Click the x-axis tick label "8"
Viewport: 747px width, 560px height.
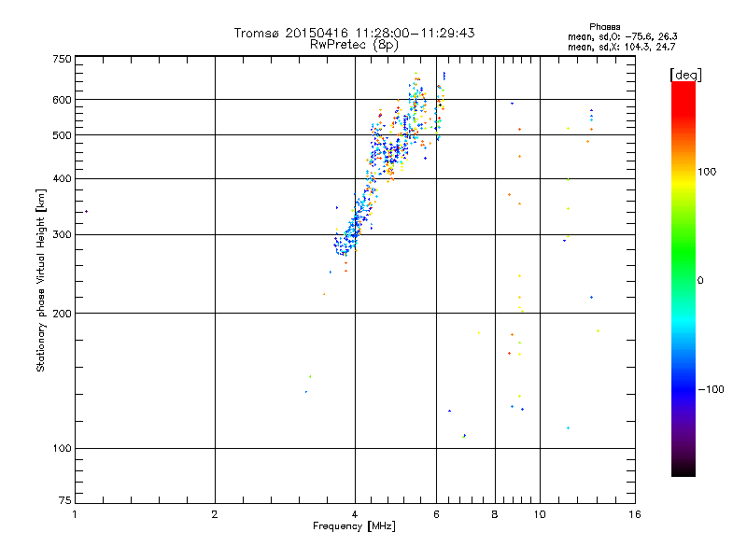pyautogui.click(x=495, y=514)
